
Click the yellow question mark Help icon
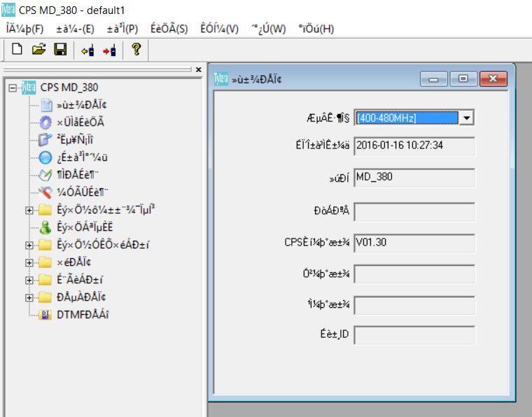(136, 50)
